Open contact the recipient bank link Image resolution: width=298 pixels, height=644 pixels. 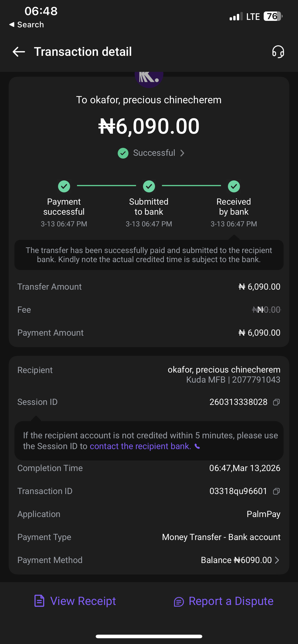pyautogui.click(x=140, y=446)
